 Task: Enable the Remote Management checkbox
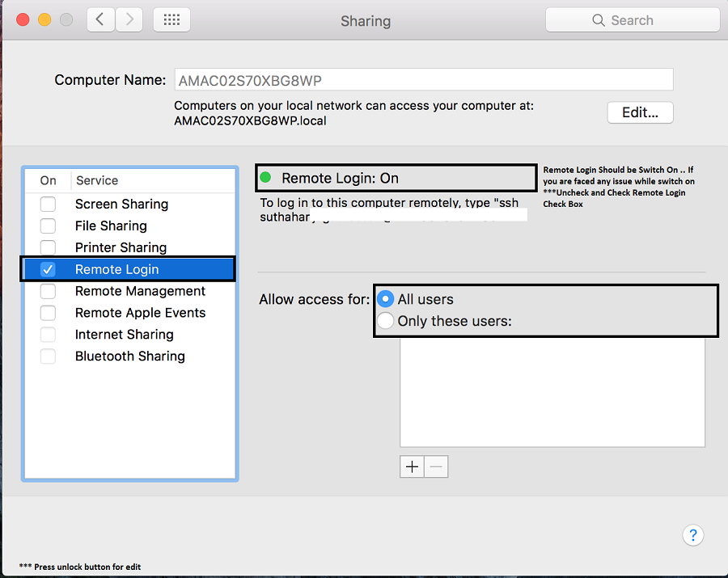point(48,291)
